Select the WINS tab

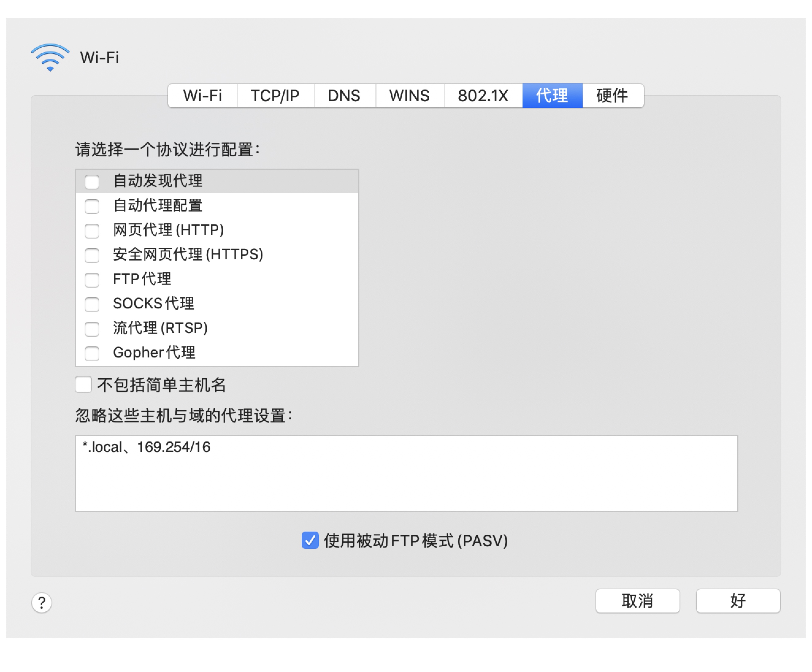[x=409, y=96]
